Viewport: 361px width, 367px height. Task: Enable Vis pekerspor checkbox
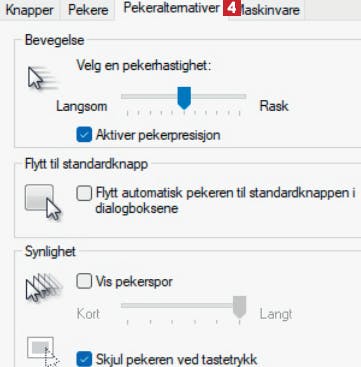84,282
